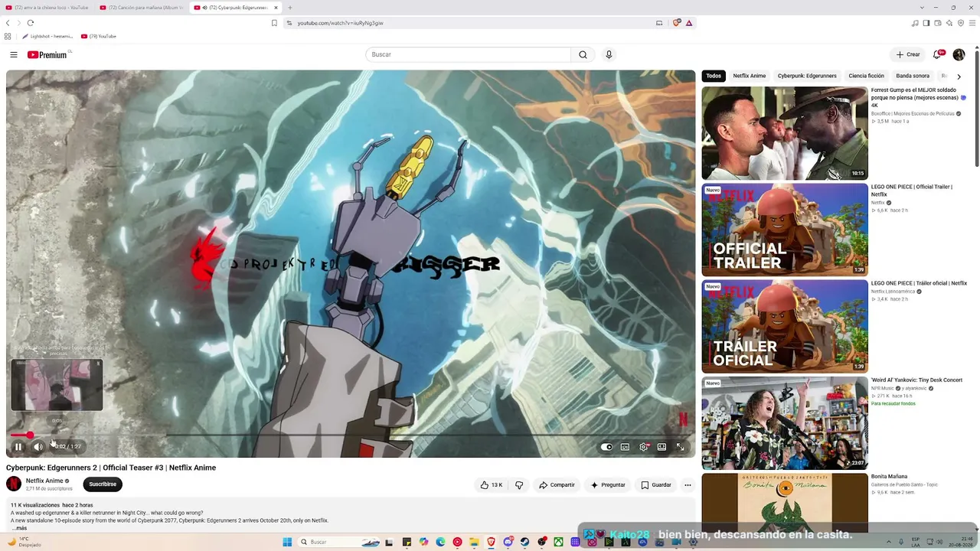The width and height of the screenshot is (980, 551).
Task: Select the Cyberpunk: Edgerunners filter chip
Action: [807, 76]
